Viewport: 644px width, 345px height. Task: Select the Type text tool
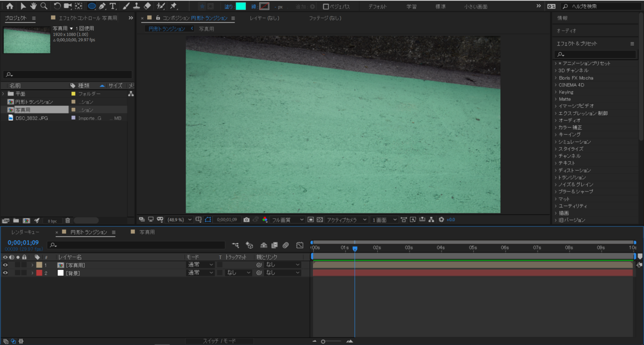[113, 6]
